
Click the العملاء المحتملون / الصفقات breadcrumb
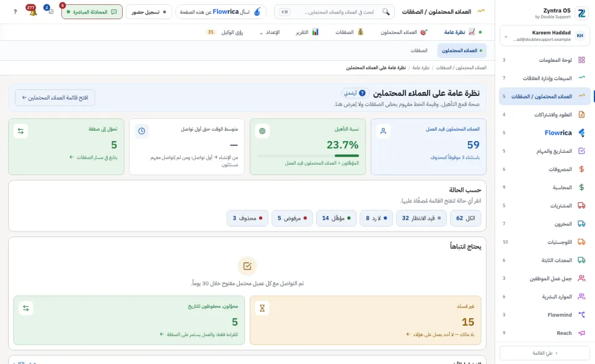tap(461, 67)
